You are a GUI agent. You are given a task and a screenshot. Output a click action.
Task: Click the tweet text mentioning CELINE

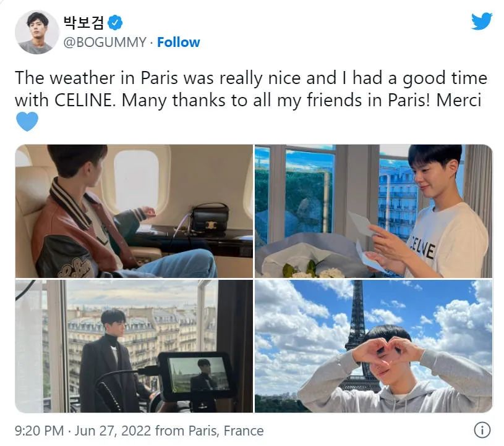point(250,89)
